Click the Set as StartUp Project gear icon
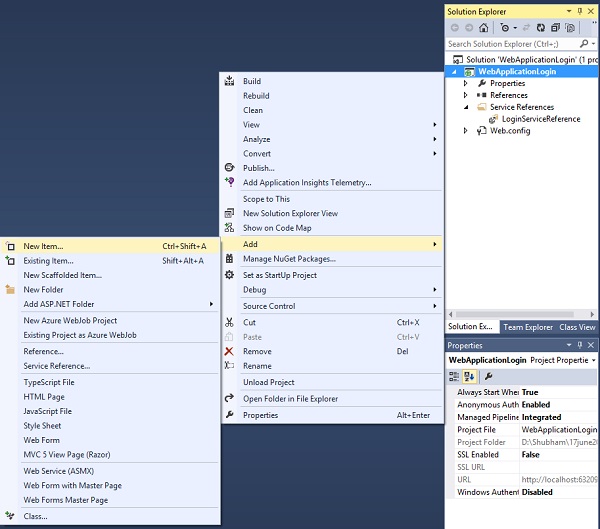Screen dimensions: 600x529 tap(229, 274)
